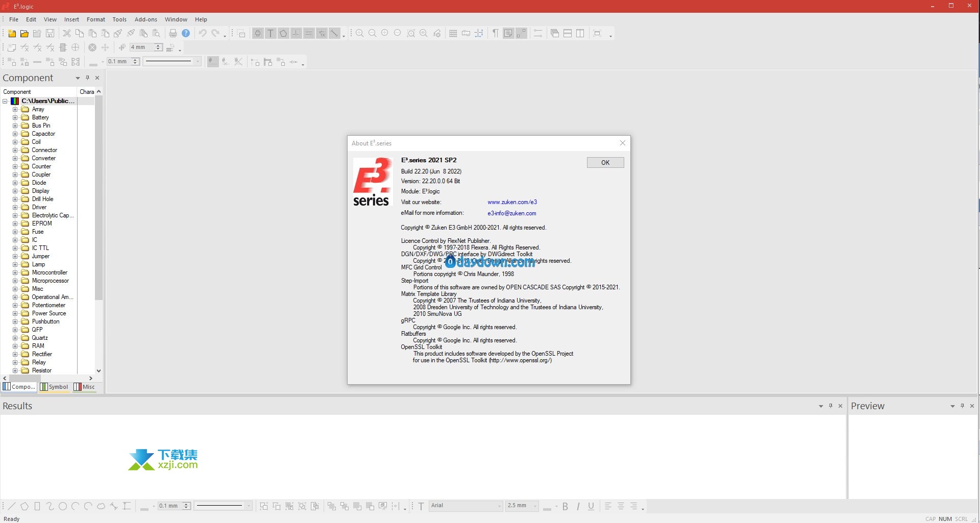
Task: Increase the 0.1 mm line width spinner in top toolbar
Action: [x=135, y=60]
